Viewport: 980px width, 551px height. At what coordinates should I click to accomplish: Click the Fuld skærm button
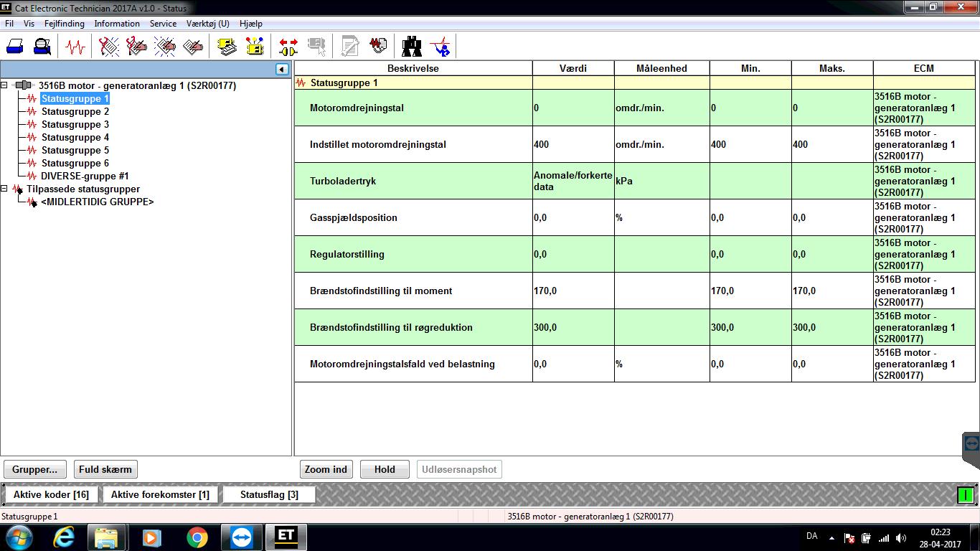(x=105, y=469)
